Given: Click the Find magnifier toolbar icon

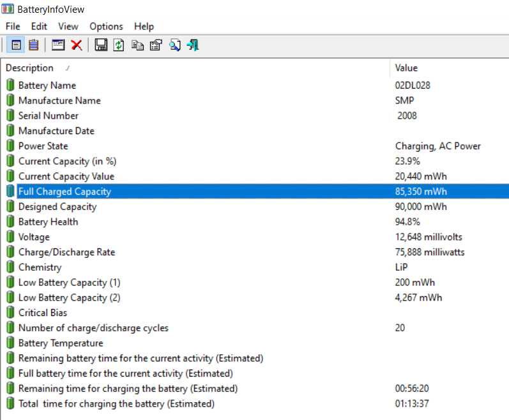Looking at the screenshot, I should (174, 45).
